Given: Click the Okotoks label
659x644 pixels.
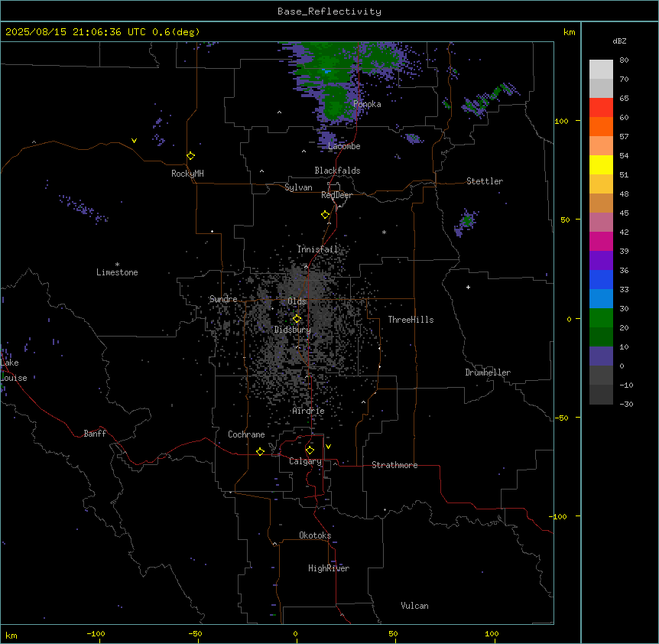Looking at the screenshot, I should [x=315, y=535].
